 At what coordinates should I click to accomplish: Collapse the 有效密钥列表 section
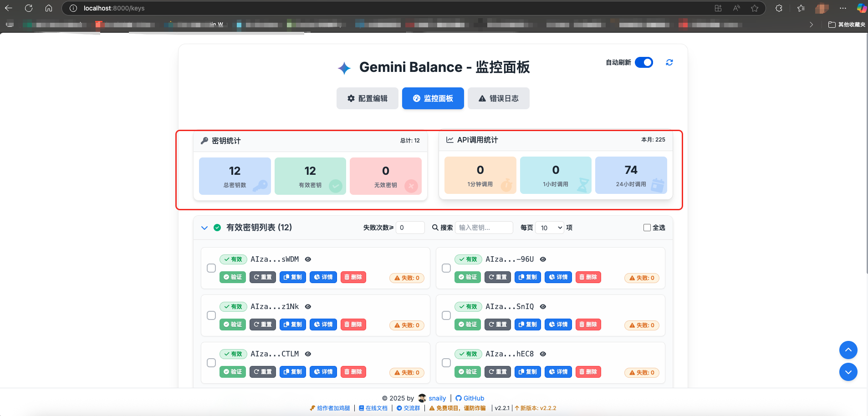click(x=204, y=228)
